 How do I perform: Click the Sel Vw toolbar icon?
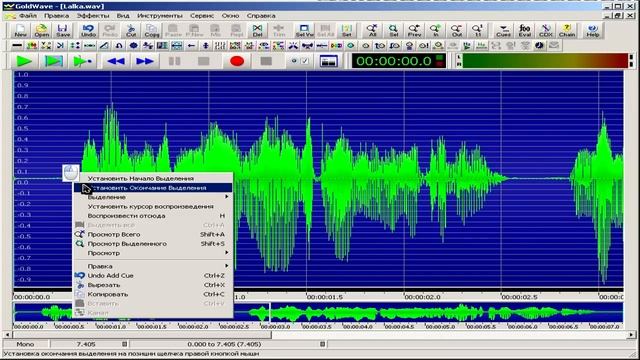point(304,31)
